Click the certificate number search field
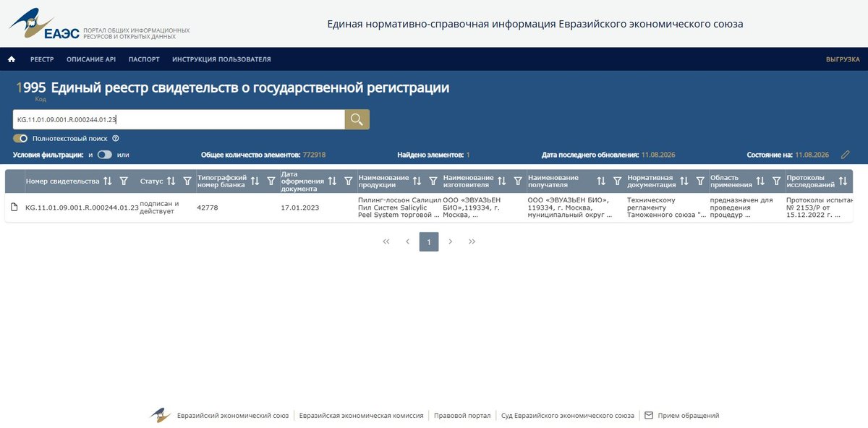868x428 pixels. tap(179, 119)
